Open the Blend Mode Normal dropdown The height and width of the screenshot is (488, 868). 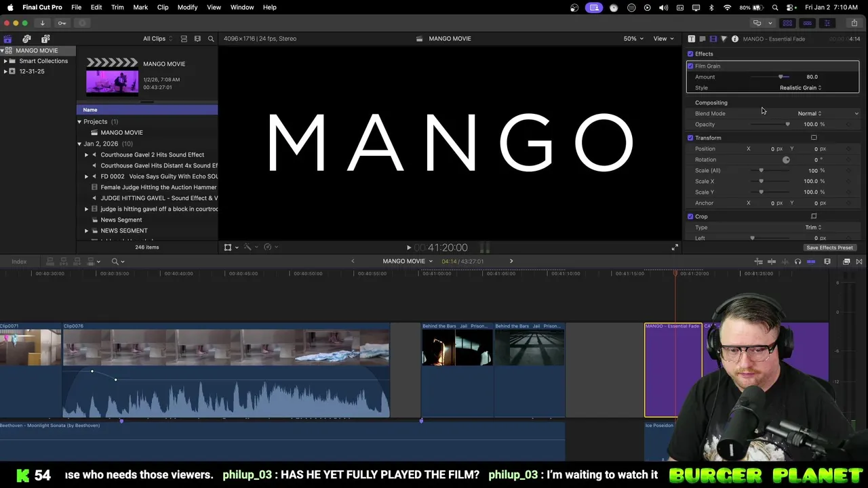(x=809, y=113)
